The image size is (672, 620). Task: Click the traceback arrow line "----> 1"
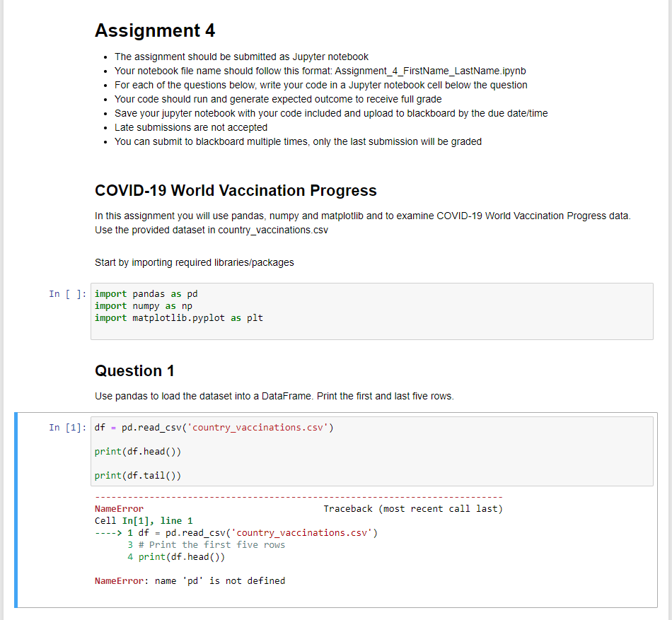coord(110,532)
